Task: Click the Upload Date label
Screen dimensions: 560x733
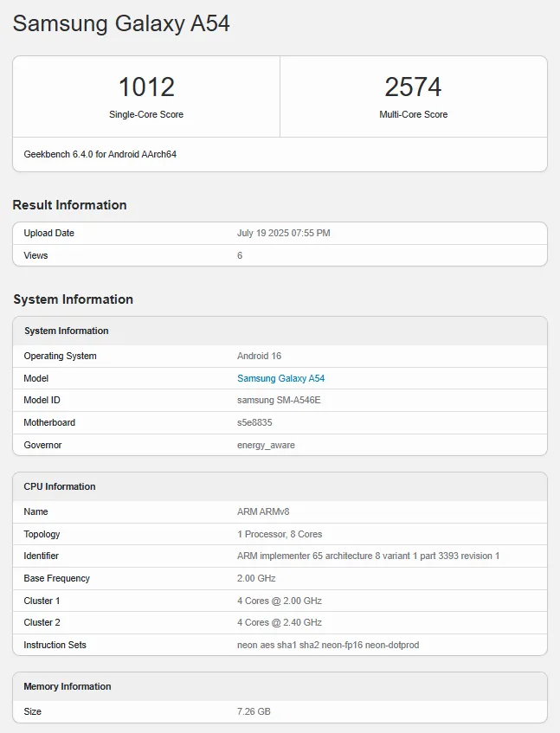Action: [x=49, y=233]
